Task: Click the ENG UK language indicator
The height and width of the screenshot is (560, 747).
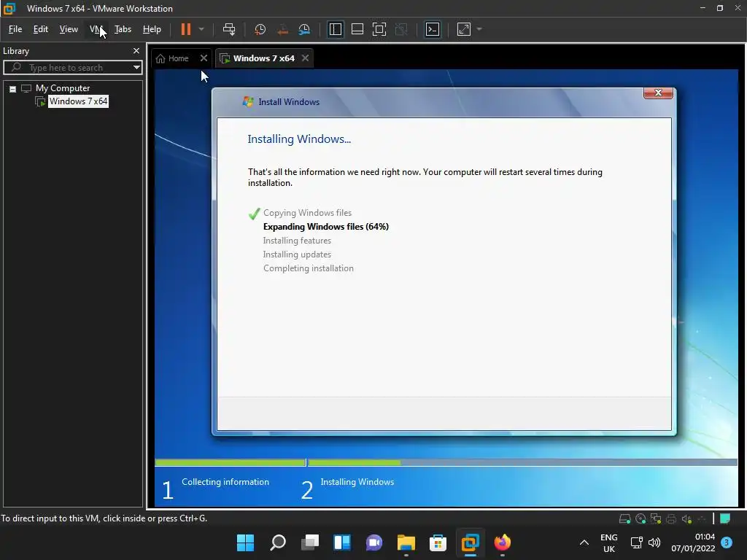Action: point(609,542)
